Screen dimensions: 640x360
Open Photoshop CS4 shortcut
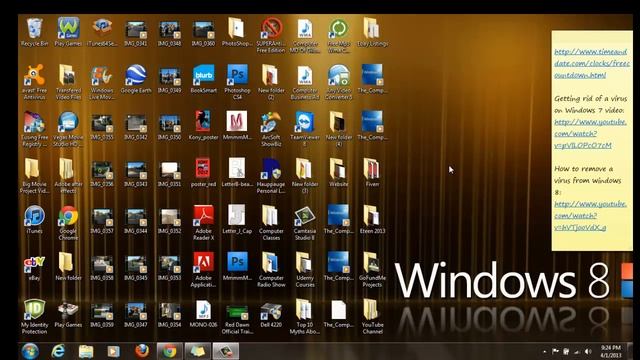pos(237,82)
